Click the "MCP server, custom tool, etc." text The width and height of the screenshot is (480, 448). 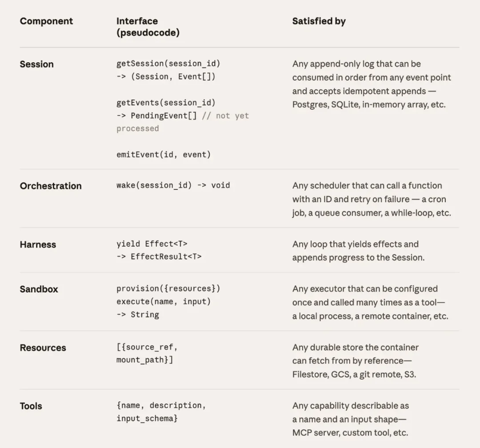(350, 432)
